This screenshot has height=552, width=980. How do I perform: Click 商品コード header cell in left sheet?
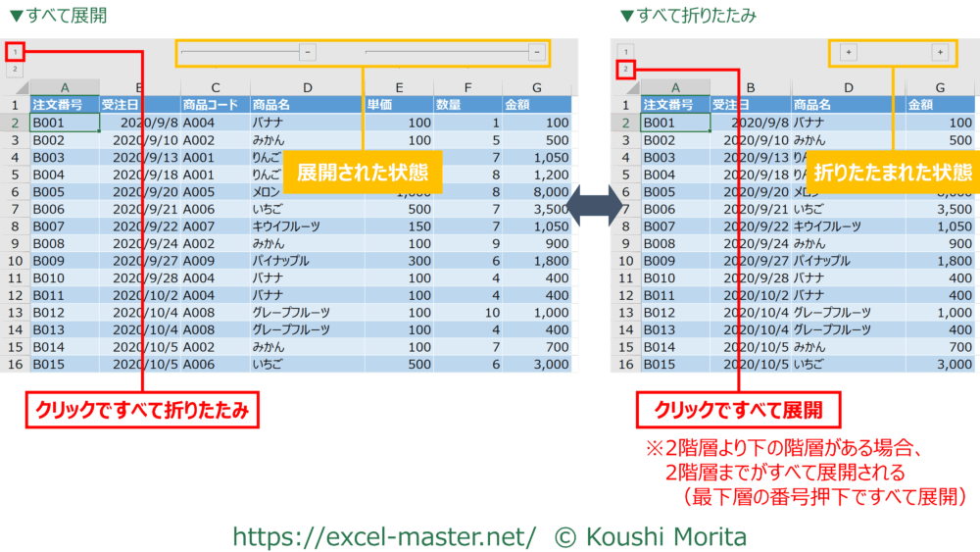(215, 105)
